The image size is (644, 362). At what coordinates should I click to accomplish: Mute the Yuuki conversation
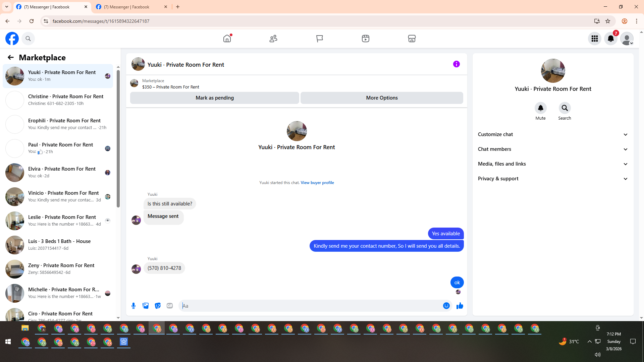coord(540,108)
